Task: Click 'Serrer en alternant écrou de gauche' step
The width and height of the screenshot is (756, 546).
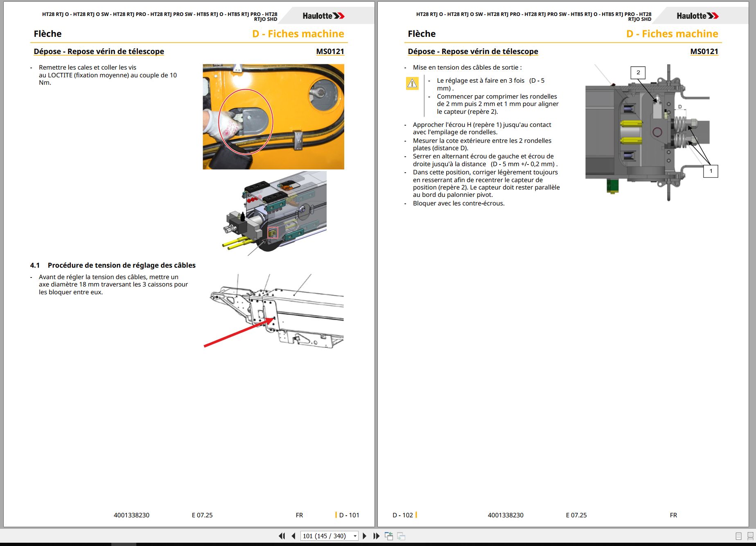Action: (485, 160)
